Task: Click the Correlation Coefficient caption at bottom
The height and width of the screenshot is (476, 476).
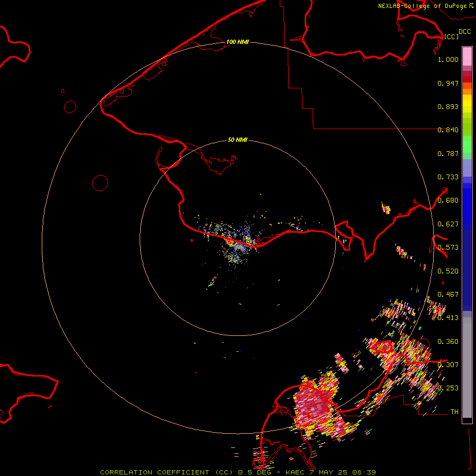Action: [237, 472]
